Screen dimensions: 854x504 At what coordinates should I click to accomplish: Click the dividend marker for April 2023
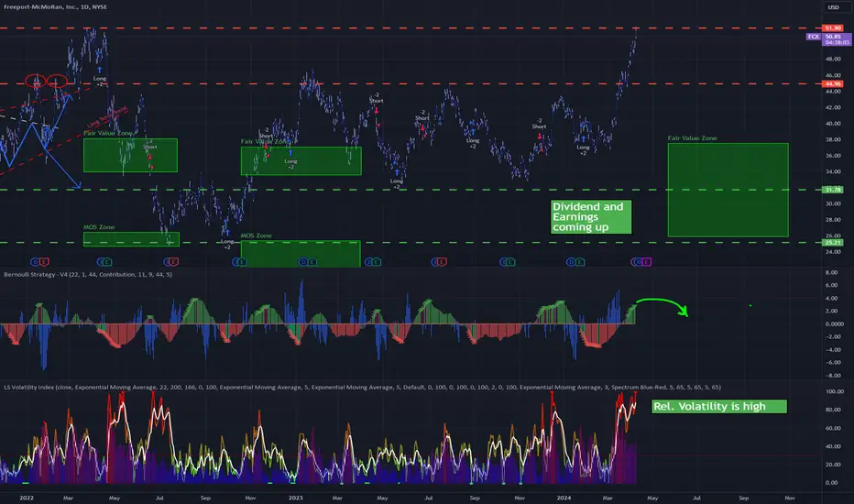pyautogui.click(x=368, y=262)
